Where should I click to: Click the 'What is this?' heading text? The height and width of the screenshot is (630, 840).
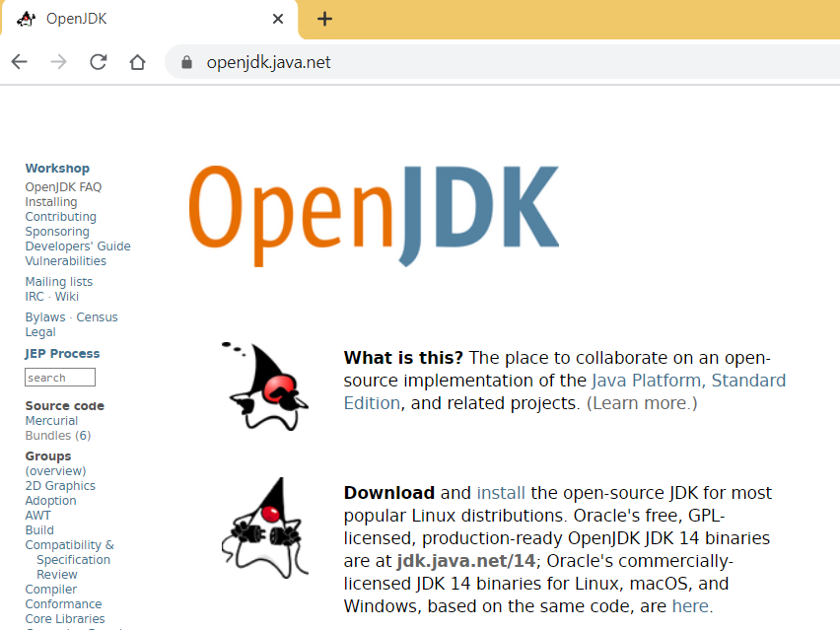pos(403,357)
